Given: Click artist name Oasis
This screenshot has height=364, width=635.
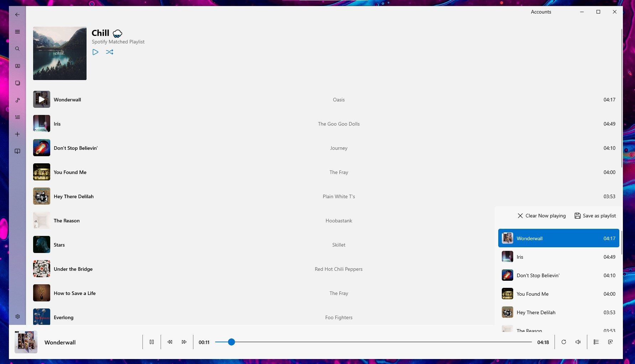Looking at the screenshot, I should click(x=339, y=100).
